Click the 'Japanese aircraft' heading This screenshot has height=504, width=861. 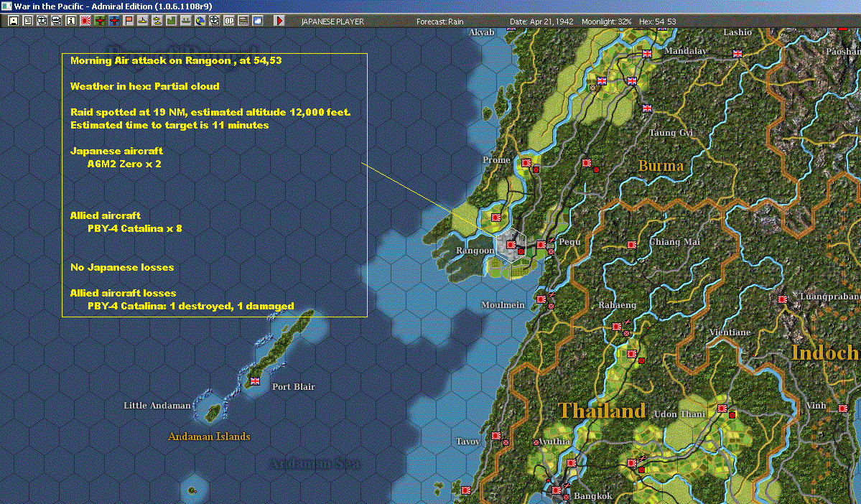coord(116,151)
